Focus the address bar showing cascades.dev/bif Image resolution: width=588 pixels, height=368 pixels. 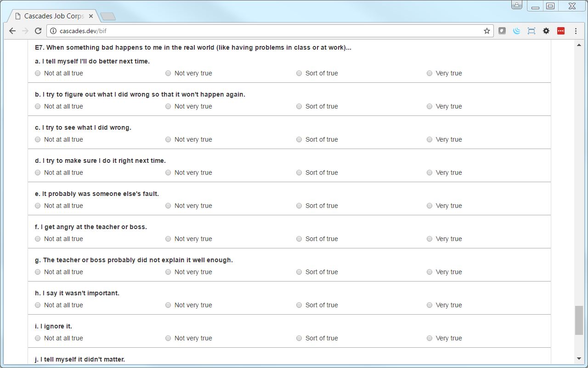click(270, 31)
